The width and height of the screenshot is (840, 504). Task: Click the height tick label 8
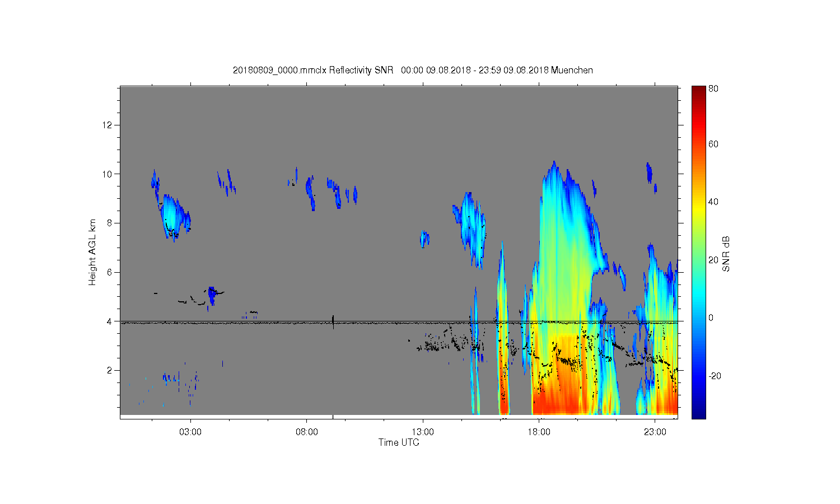[x=110, y=223]
